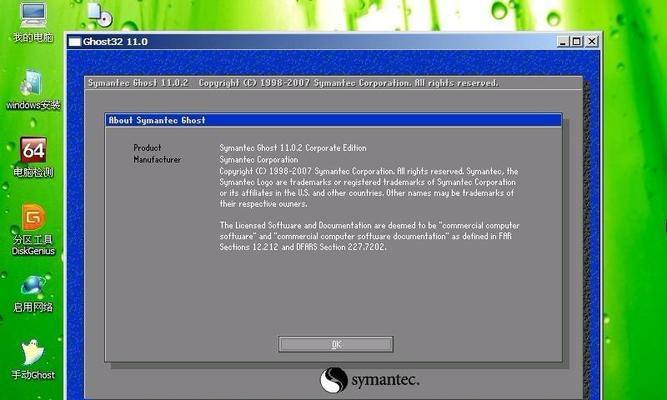Maximize the Ghost32 11.0 window
Viewport: 667px width, 400px height.
pyautogui.click(x=577, y=41)
